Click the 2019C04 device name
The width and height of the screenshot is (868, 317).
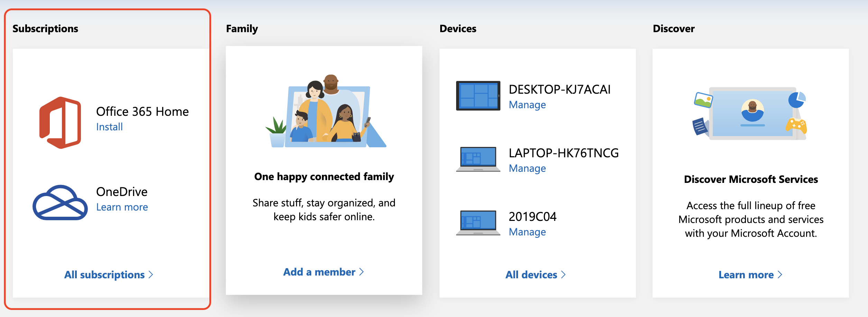[533, 217]
